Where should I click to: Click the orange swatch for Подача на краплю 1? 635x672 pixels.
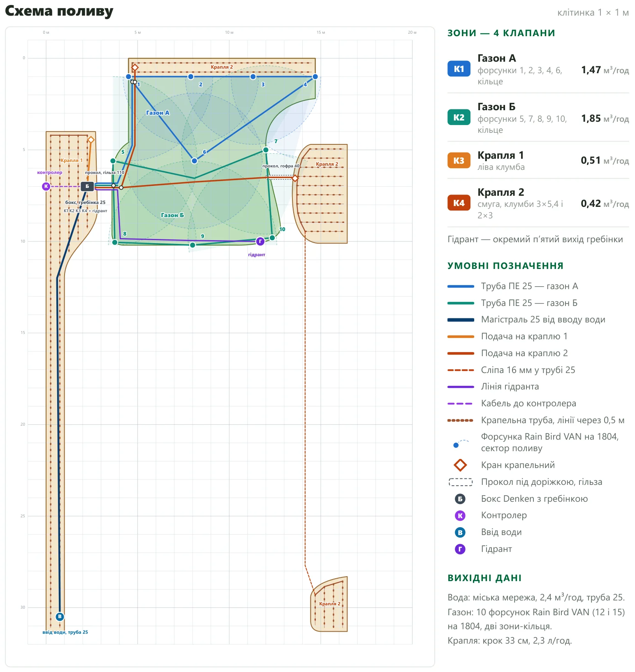click(461, 336)
